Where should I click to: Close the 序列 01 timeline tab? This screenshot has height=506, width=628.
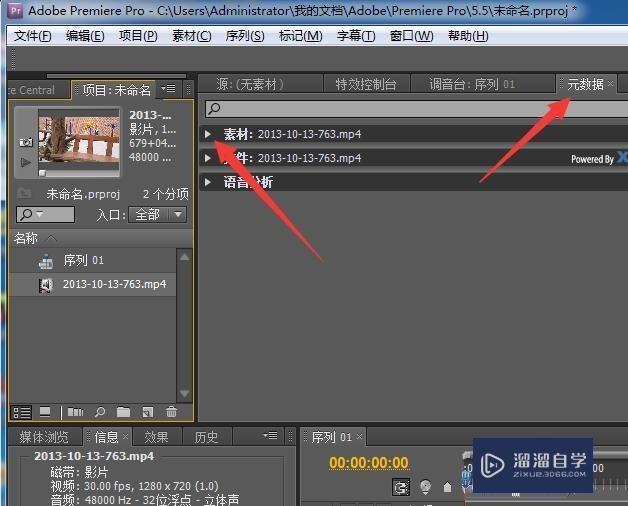[359, 436]
